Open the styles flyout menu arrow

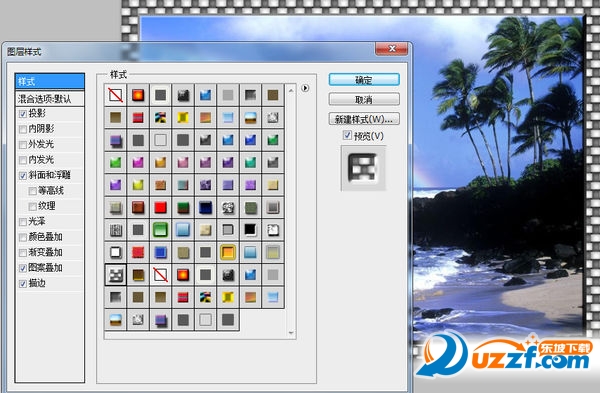tap(305, 88)
